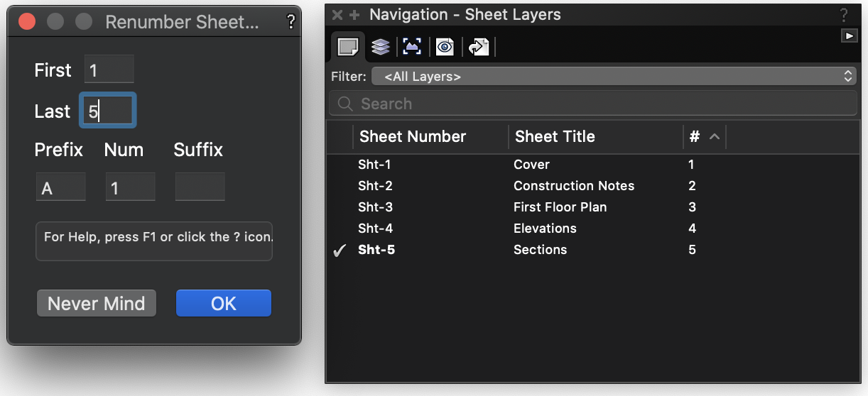Click the Never Mind button
The width and height of the screenshot is (868, 396).
coord(96,303)
